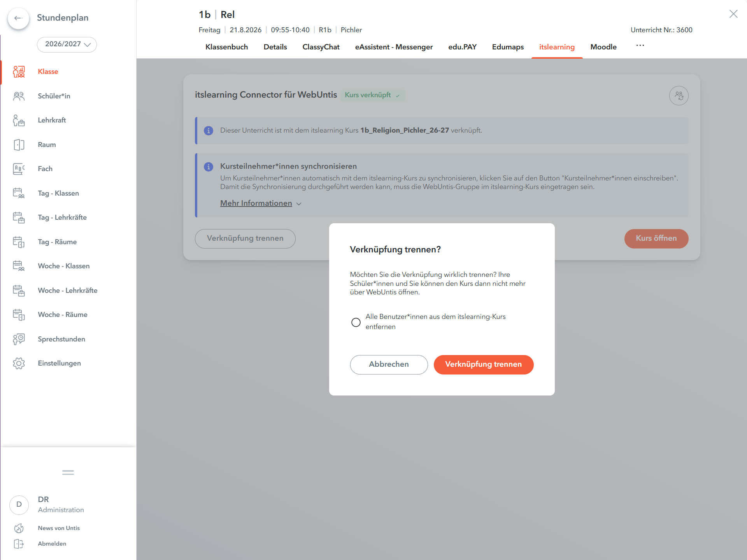Image resolution: width=747 pixels, height=560 pixels.
Task: Click Abbrechen in the dialog
Action: click(x=389, y=364)
